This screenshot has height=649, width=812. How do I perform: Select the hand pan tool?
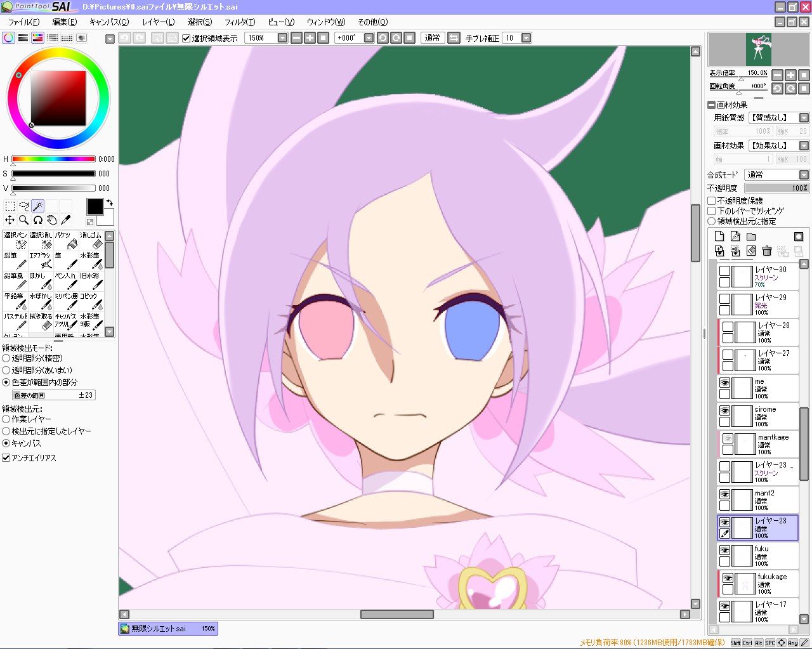click(x=51, y=220)
